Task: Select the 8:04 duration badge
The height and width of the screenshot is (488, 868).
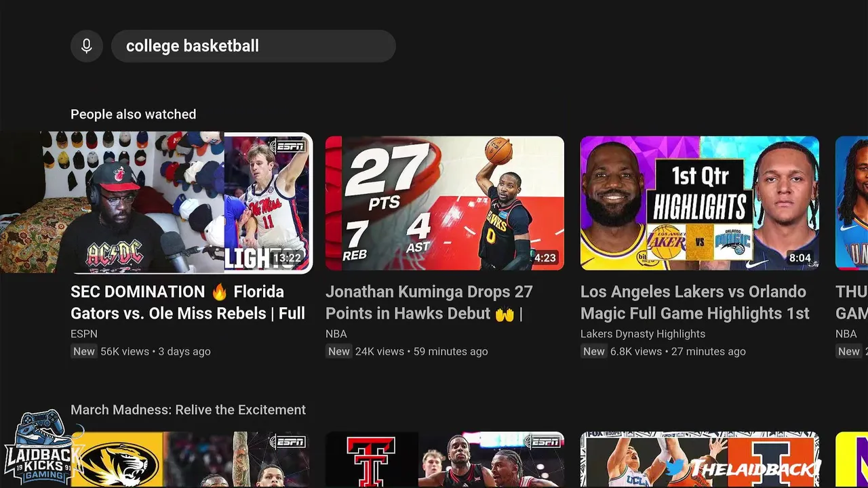Action: (800, 258)
